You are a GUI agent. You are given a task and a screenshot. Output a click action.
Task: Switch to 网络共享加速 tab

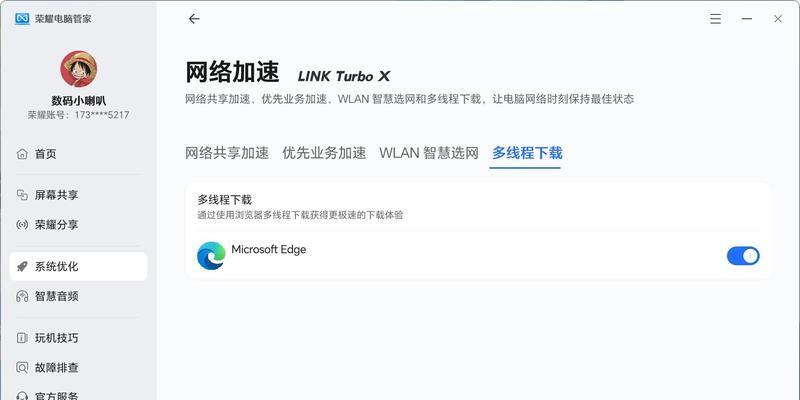[x=227, y=153]
